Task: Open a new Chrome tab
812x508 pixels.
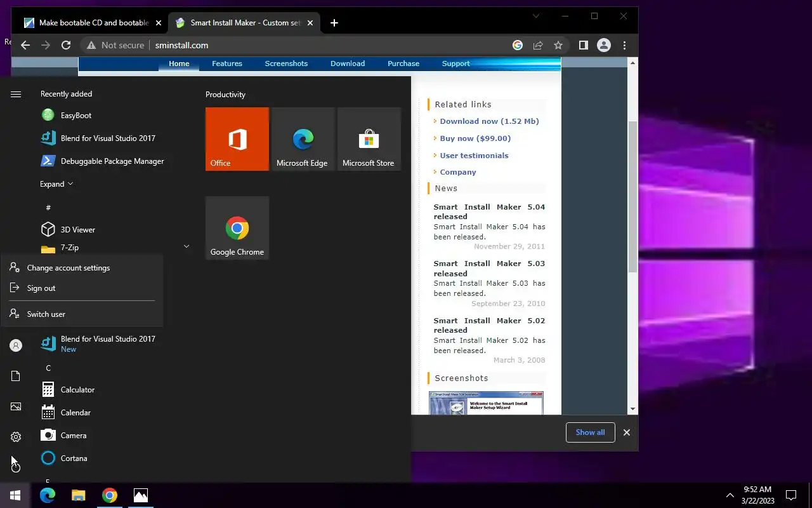Action: (334, 23)
